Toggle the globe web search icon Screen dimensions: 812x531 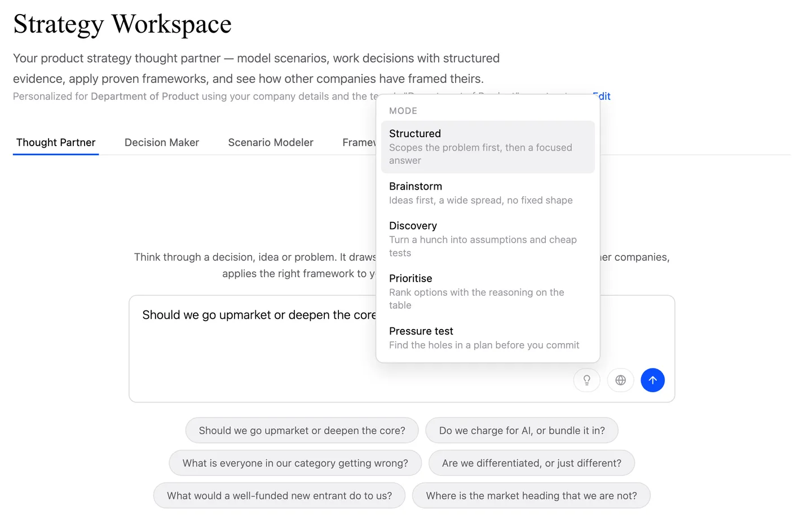pyautogui.click(x=620, y=380)
